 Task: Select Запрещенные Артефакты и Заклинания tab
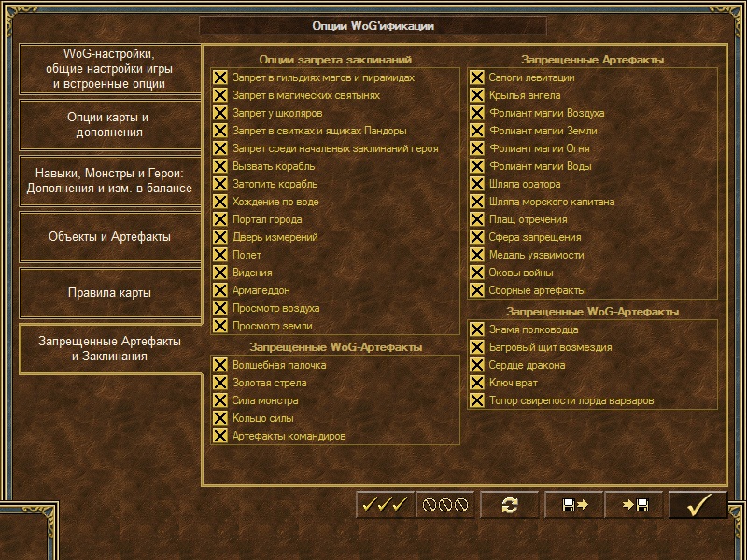tap(109, 348)
